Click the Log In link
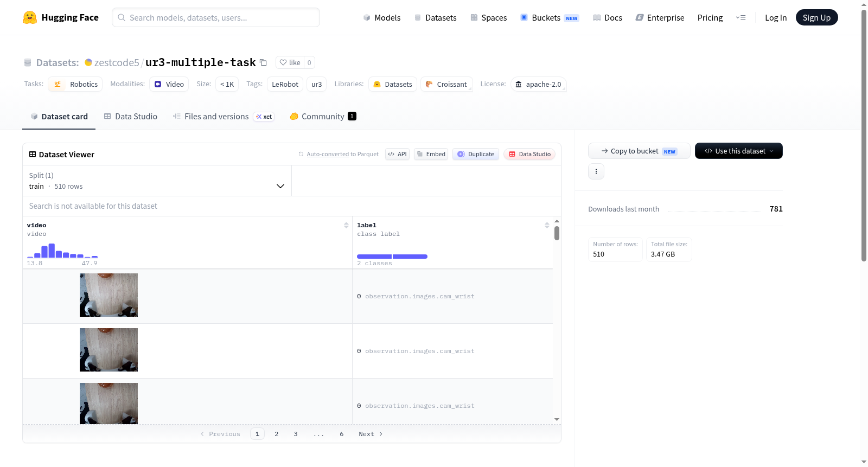868x467 pixels. click(776, 18)
